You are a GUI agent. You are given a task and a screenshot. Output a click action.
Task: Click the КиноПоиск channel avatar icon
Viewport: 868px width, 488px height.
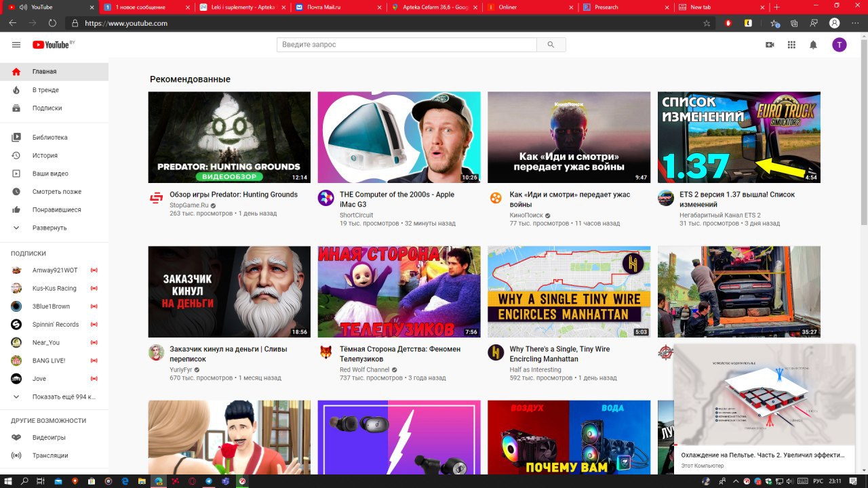click(x=496, y=198)
